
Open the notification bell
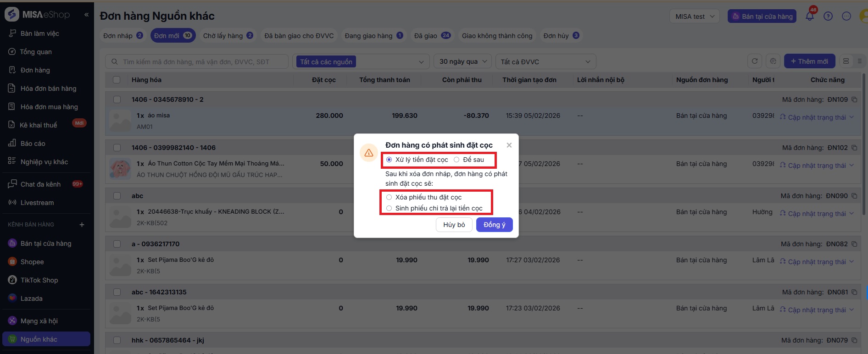[x=810, y=16]
